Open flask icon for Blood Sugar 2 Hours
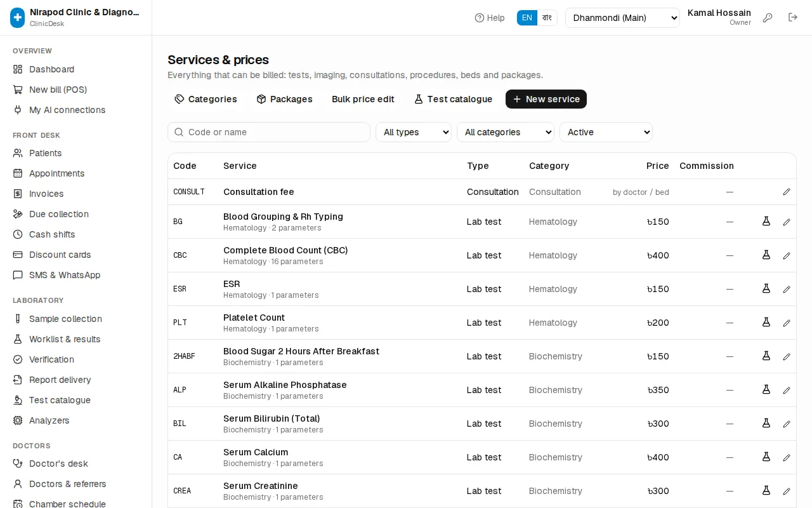Screen dimensions: 812x508 point(766,356)
